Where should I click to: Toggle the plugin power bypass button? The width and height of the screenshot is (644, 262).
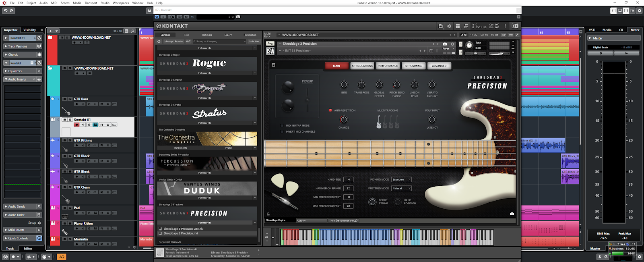tap(157, 17)
